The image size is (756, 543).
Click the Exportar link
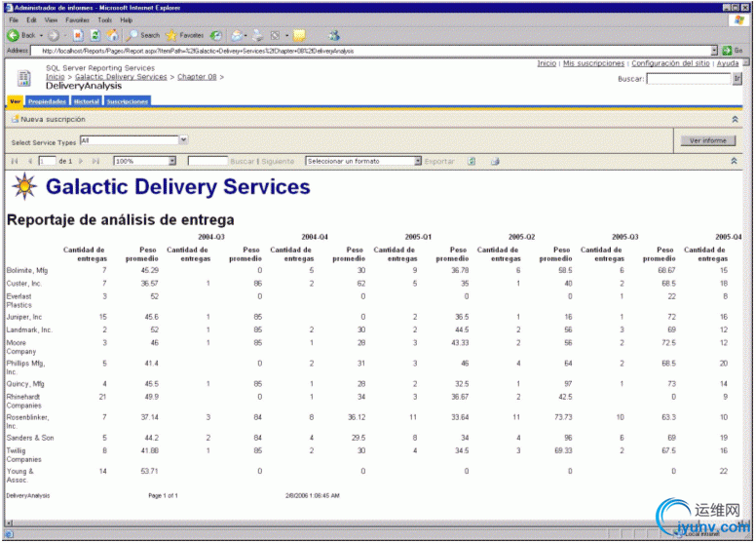(438, 161)
